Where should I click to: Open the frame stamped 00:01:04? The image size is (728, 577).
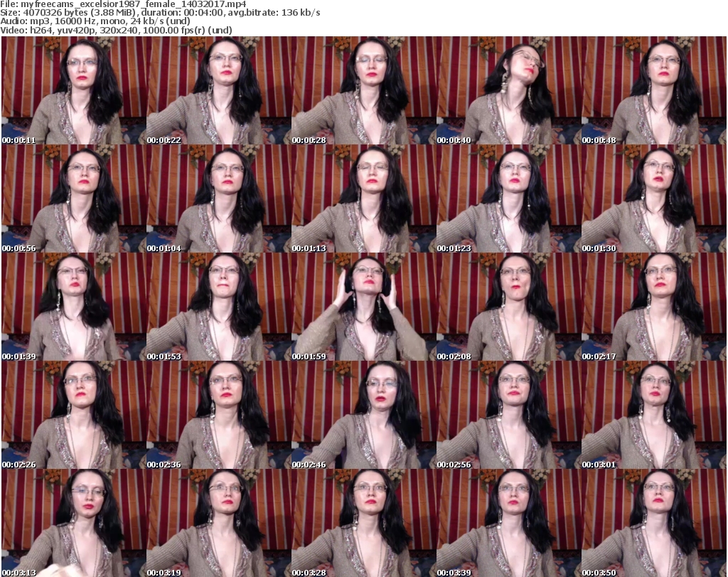(219, 198)
